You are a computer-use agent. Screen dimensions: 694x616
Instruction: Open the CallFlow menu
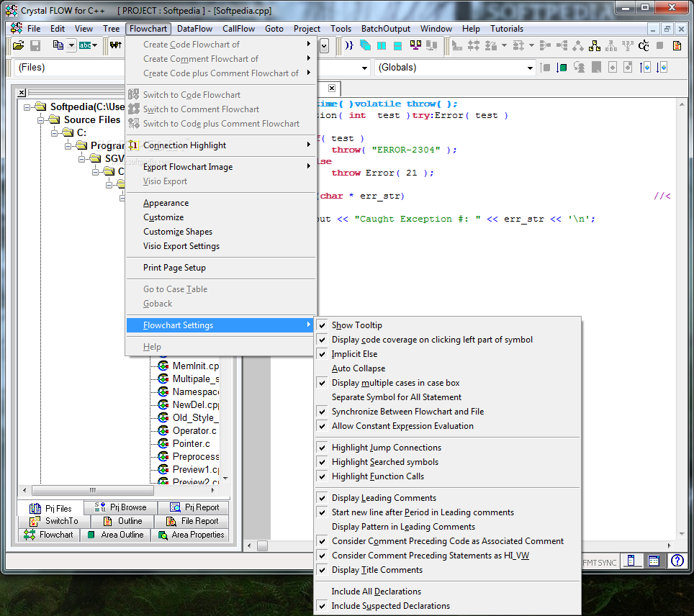point(238,29)
